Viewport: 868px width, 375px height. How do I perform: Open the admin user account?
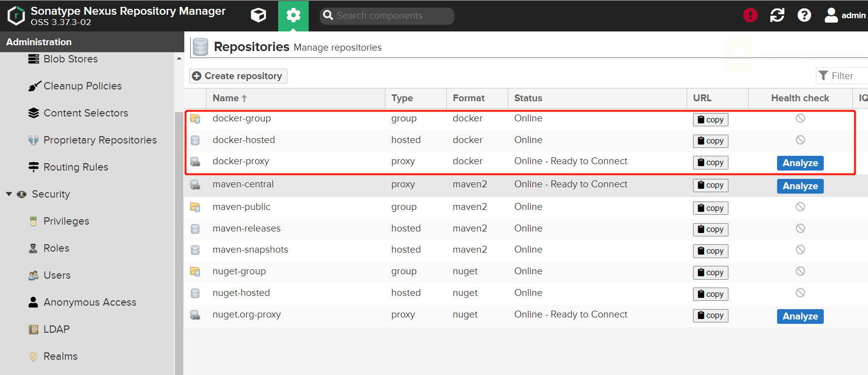click(845, 15)
